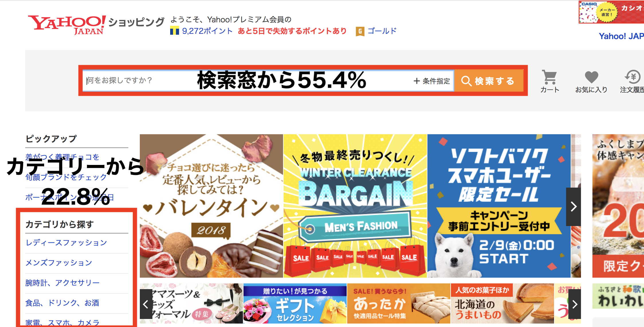Select メンズファッション category
This screenshot has height=327, width=644.
59,263
